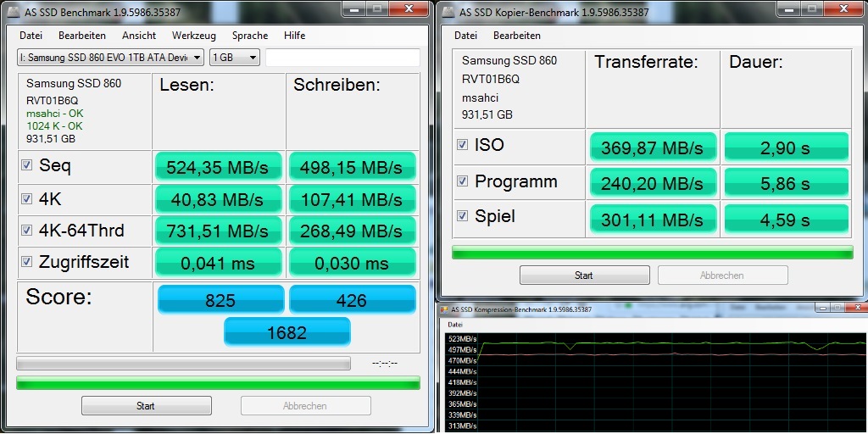Click the Programm transfer rate 240,20 MB/s

(654, 183)
